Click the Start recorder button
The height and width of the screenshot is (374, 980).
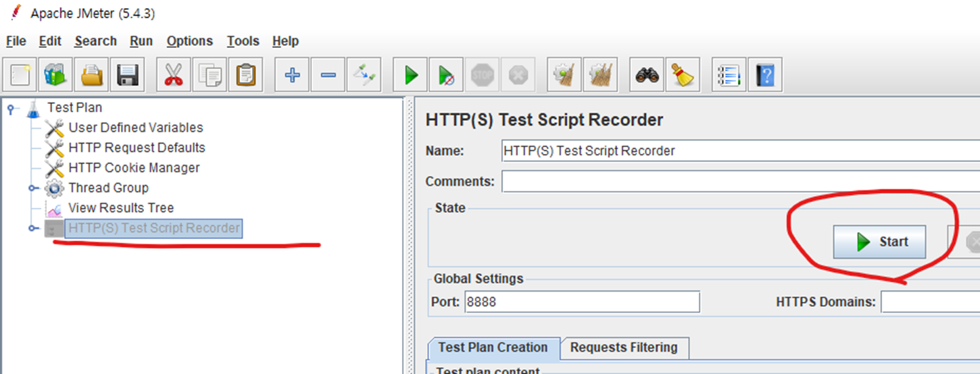(879, 242)
